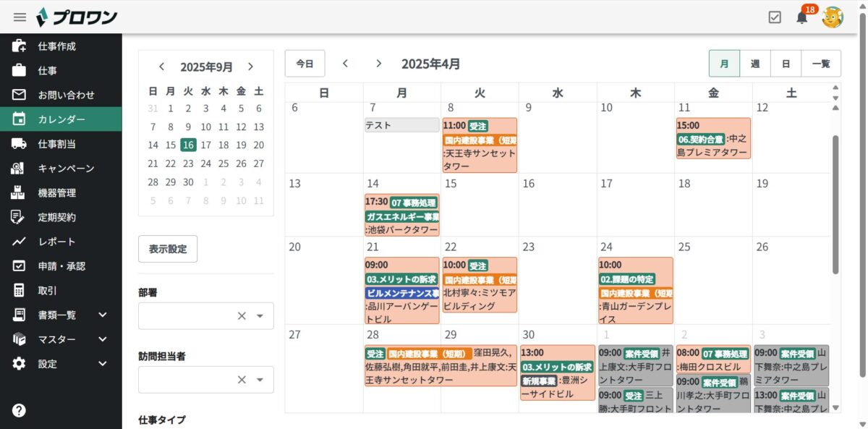Viewport: 868px width, 429px height.
Task: Click the キャンペーン sidebar icon
Action: pos(19,169)
